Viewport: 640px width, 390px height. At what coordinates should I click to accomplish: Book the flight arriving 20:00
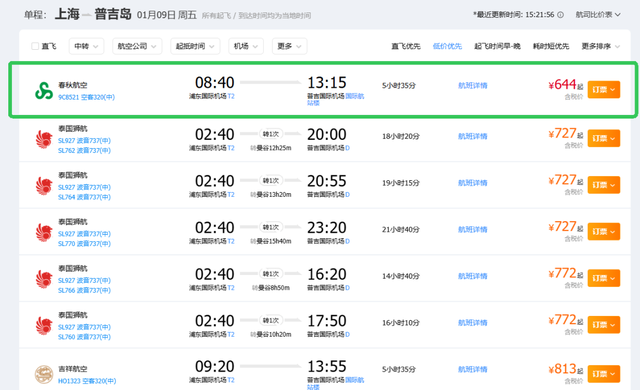[604, 138]
